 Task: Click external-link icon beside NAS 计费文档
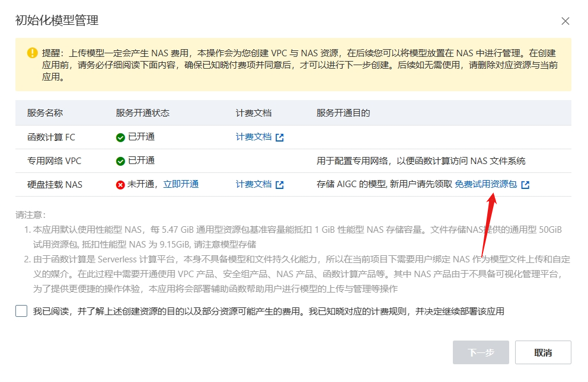(279, 185)
